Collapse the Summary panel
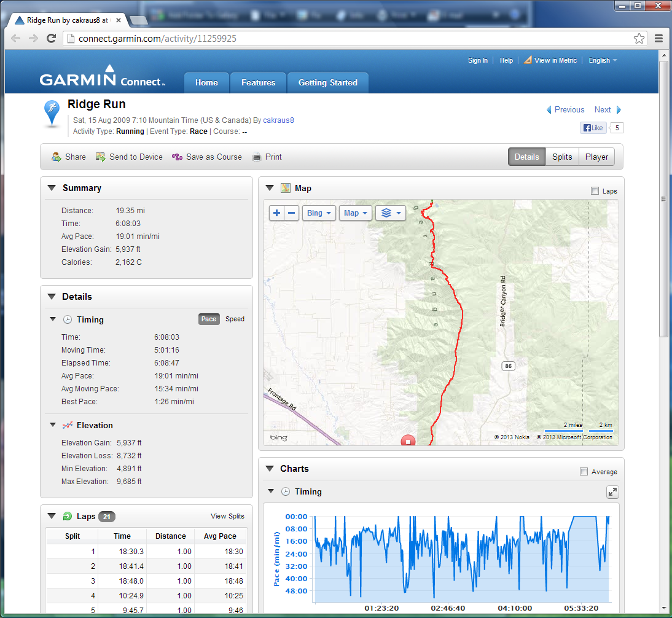672x618 pixels. [52, 188]
